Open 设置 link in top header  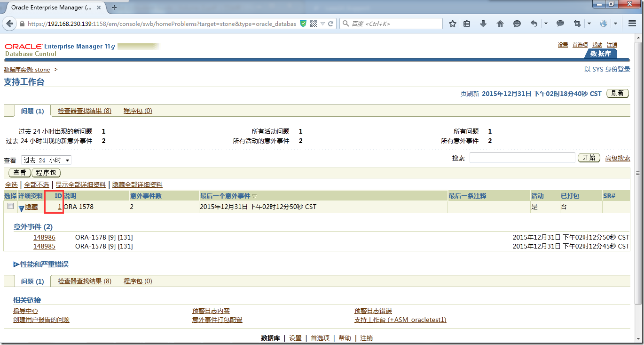coord(563,45)
